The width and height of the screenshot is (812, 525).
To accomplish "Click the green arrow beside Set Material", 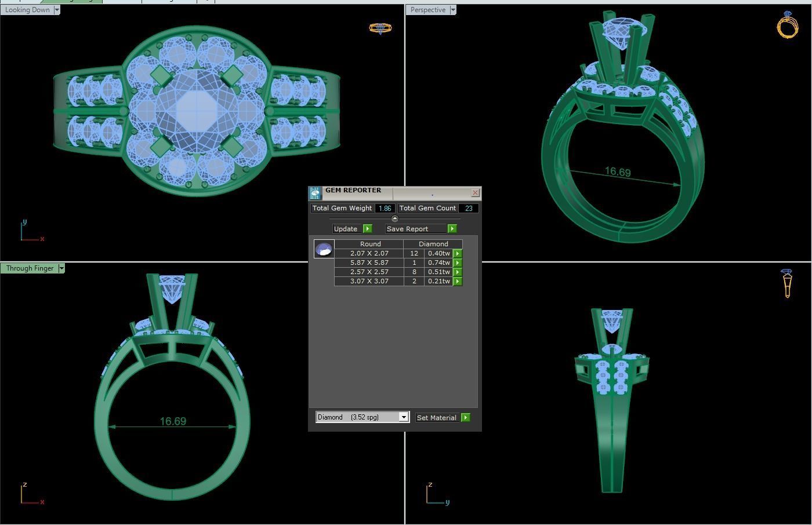I will 466,417.
